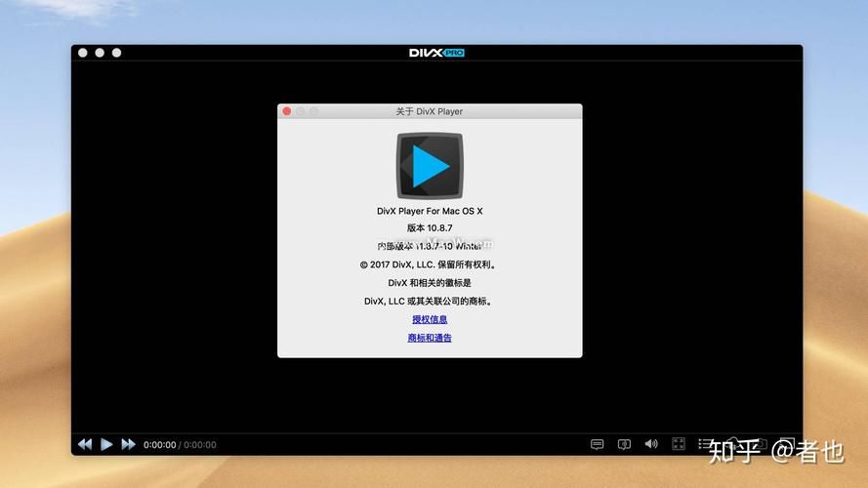868x488 pixels.
Task: Click the large DivX play logo
Action: click(430, 166)
